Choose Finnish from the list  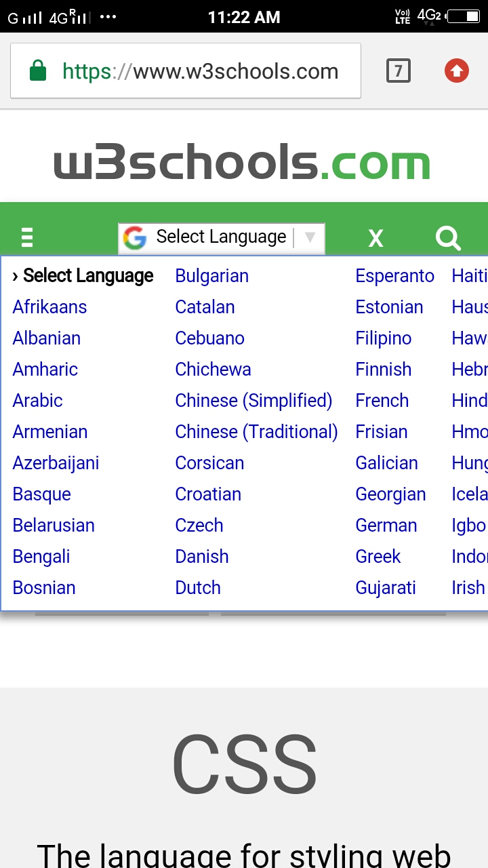tap(384, 370)
